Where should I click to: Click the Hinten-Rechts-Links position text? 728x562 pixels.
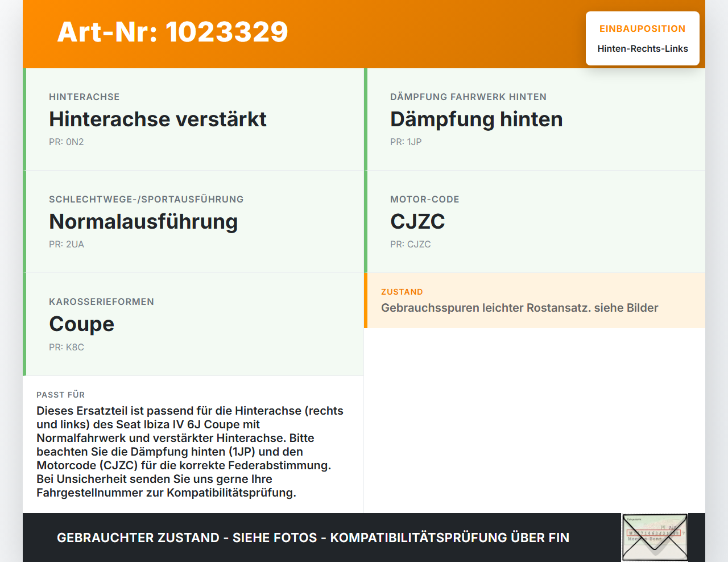click(x=643, y=49)
